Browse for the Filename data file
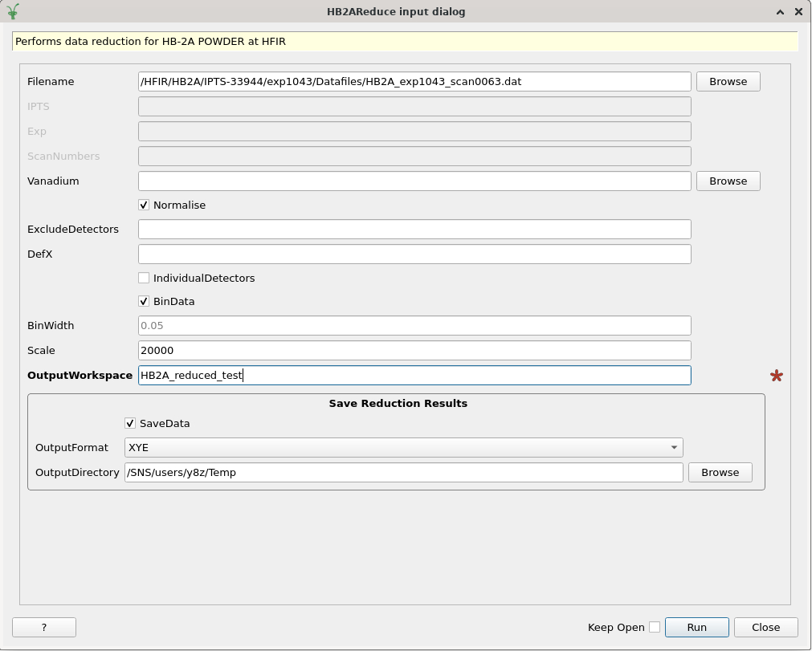The image size is (812, 651). coord(728,82)
